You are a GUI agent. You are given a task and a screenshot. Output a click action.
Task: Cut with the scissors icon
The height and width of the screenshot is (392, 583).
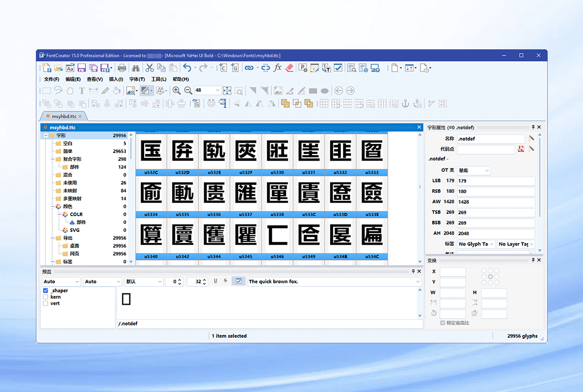tap(150, 68)
